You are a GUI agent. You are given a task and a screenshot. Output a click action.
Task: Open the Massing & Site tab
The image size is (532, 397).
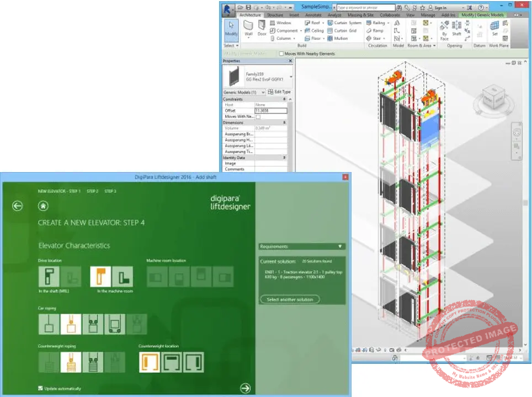(x=359, y=15)
